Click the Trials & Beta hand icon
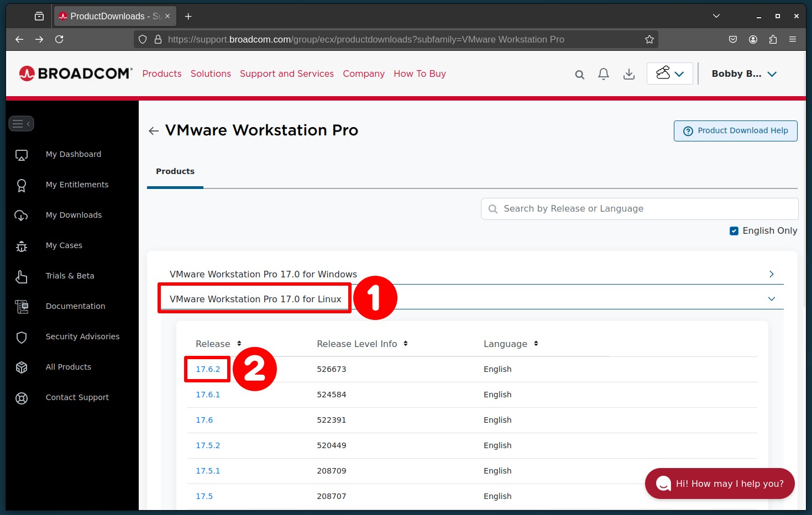812x515 pixels. pos(22,276)
